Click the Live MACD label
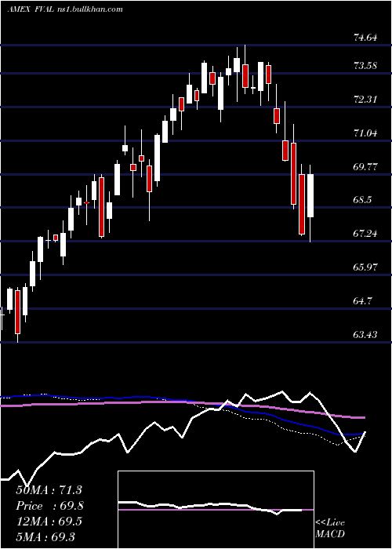Screen dimensions: 392x549 [x=330, y=529]
